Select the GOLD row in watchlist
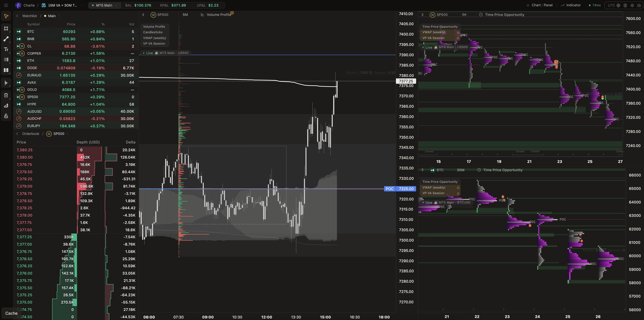 point(76,90)
